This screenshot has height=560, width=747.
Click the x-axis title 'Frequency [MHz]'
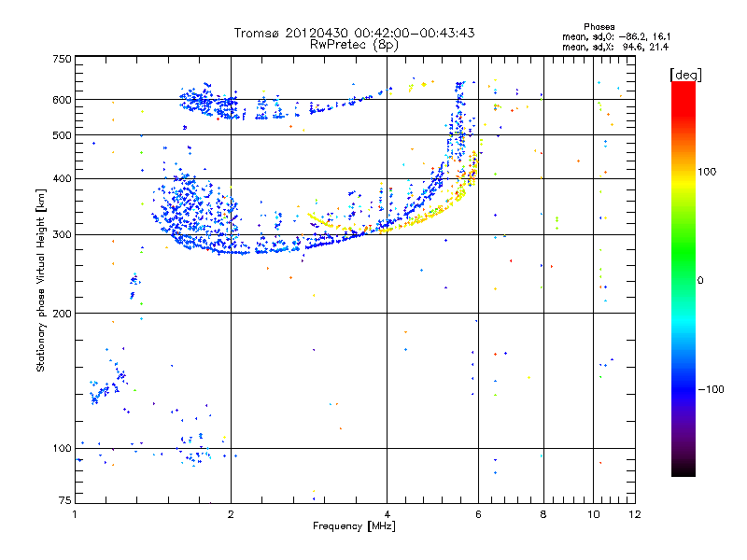point(354,526)
